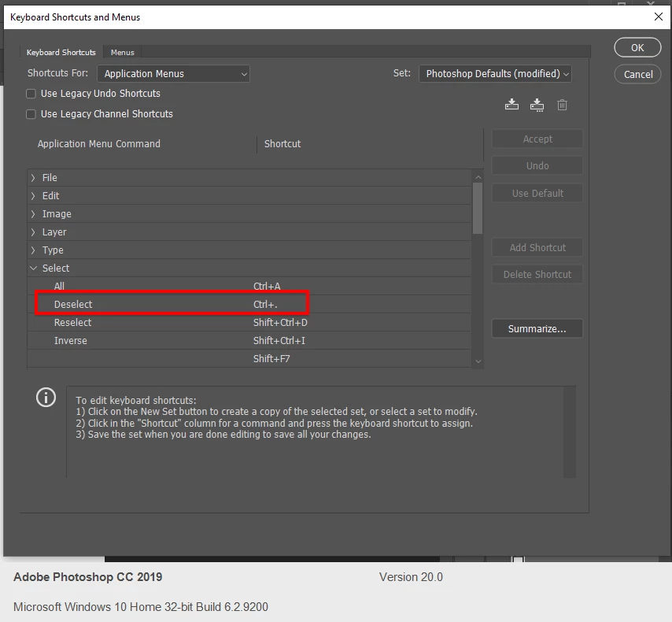Open the Set dropdown showing Photoshop Defaults
The width and height of the screenshot is (672, 622).
point(495,74)
